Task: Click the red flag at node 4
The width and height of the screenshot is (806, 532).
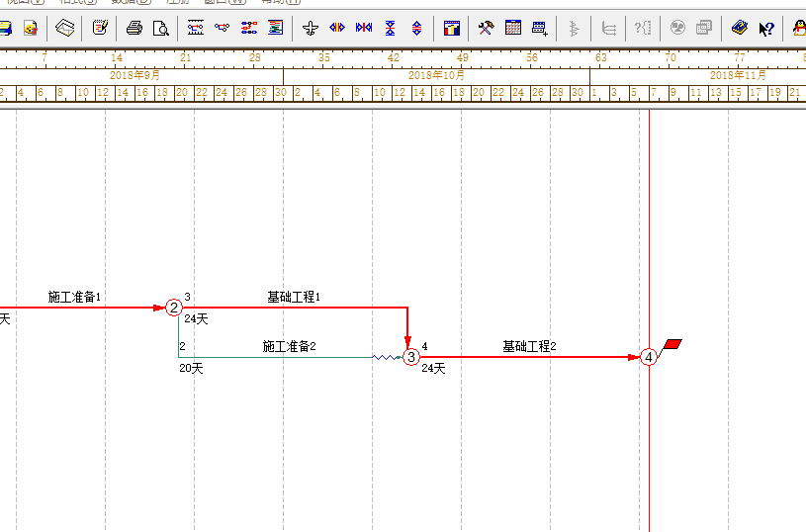Action: pyautogui.click(x=672, y=344)
